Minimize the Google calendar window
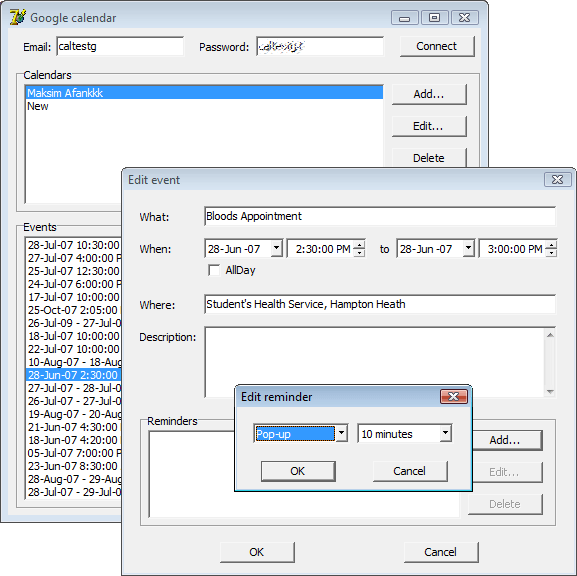This screenshot has width=577, height=576. tap(404, 18)
